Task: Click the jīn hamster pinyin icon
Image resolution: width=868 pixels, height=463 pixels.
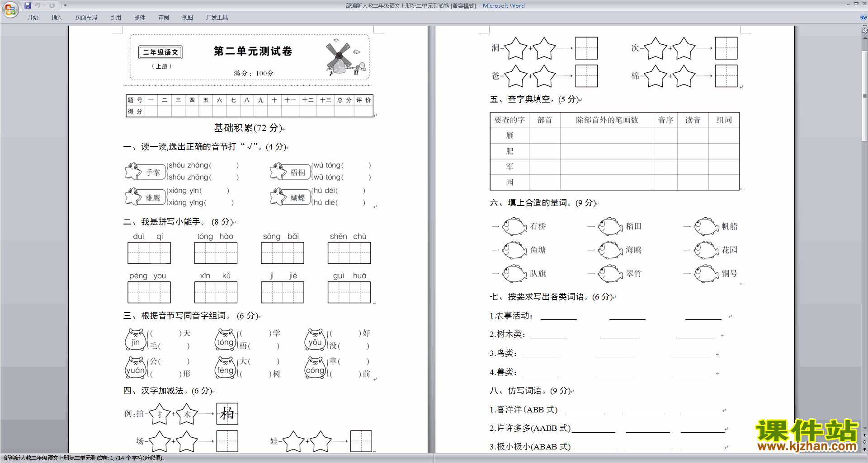Action: pyautogui.click(x=136, y=340)
